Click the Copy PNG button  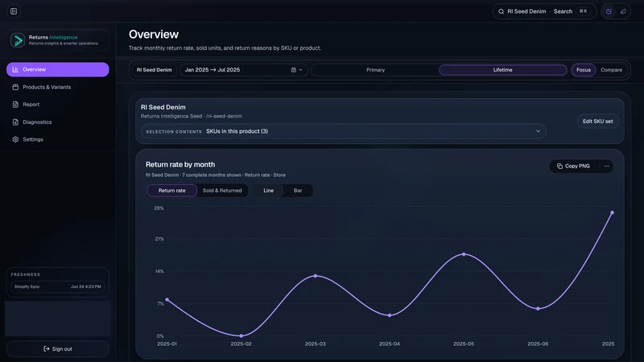[573, 166]
